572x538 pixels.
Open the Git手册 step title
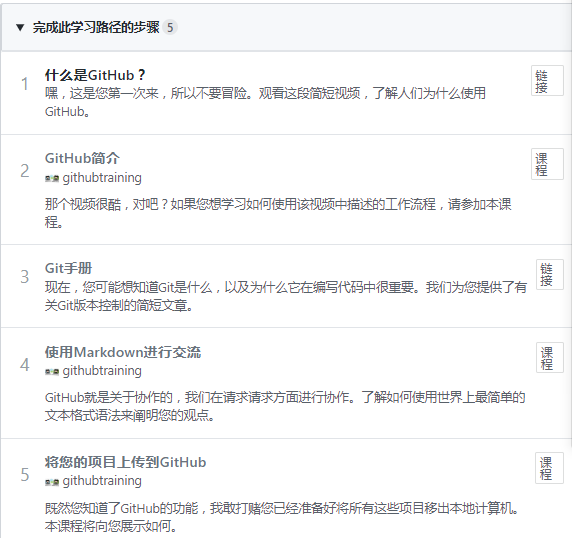pyautogui.click(x=68, y=268)
